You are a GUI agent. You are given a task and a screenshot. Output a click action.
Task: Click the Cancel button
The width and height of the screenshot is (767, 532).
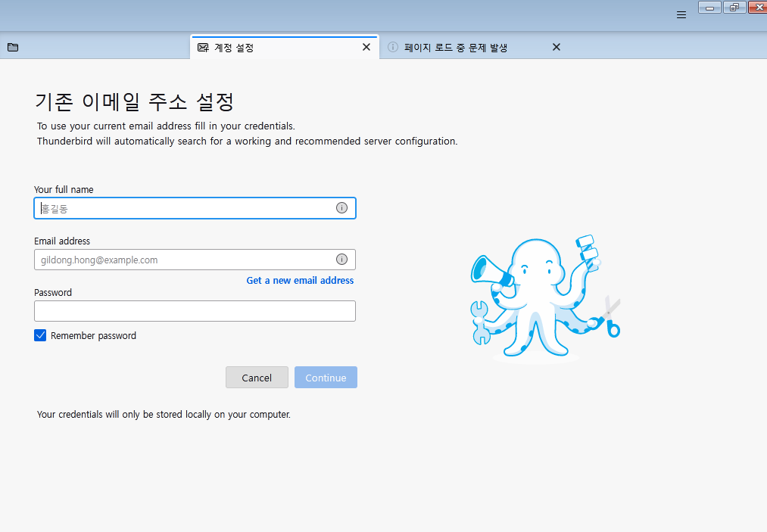(x=257, y=378)
